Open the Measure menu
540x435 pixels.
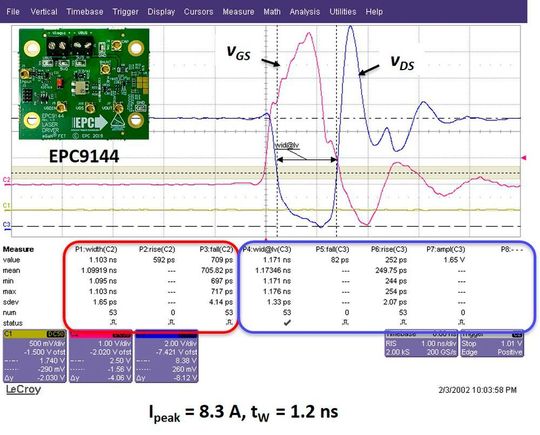coord(238,12)
